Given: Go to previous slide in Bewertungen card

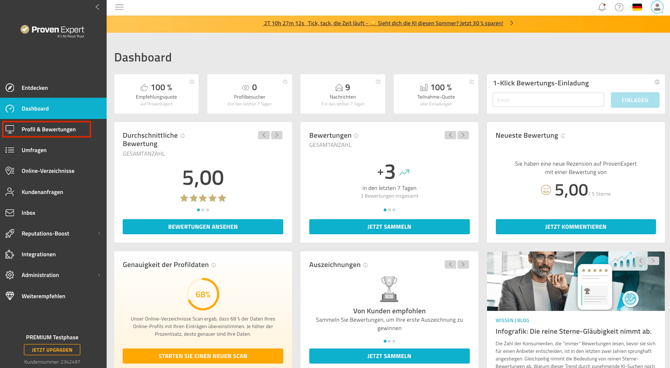Looking at the screenshot, I should coord(450,135).
